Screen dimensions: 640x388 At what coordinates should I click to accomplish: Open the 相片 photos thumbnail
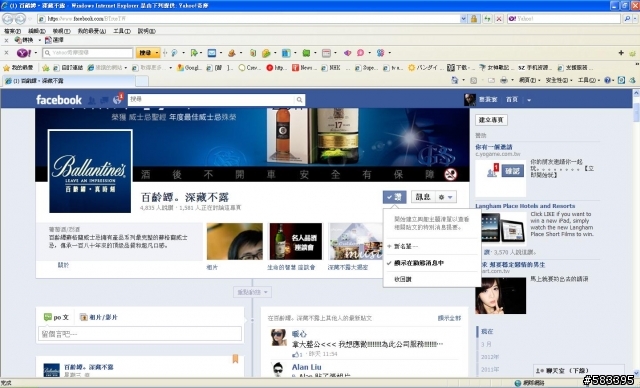point(235,241)
